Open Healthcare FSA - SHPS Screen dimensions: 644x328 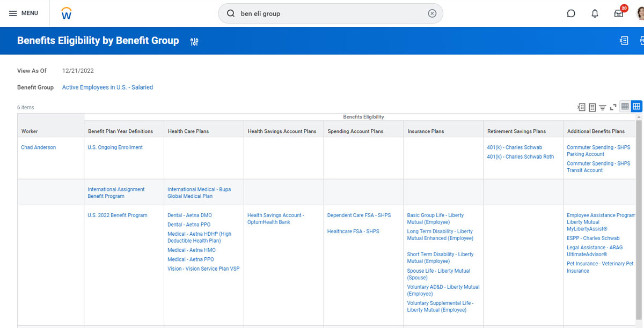tap(353, 232)
